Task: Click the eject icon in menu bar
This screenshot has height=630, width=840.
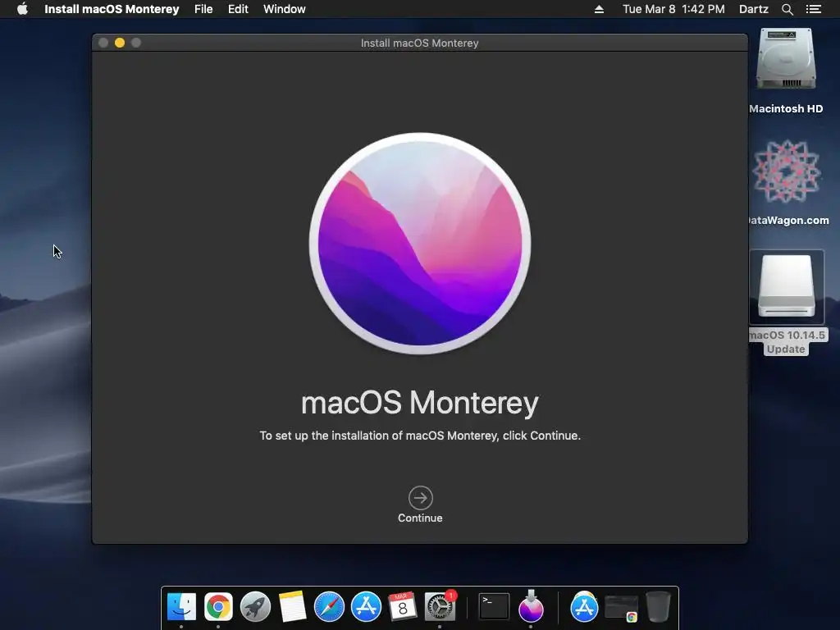Action: [x=599, y=9]
